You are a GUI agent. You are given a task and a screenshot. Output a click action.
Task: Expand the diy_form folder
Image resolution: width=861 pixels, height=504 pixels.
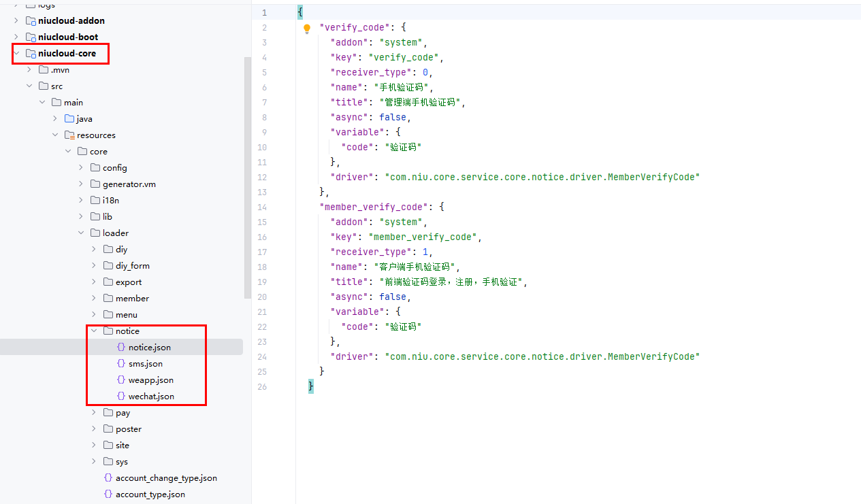(94, 266)
